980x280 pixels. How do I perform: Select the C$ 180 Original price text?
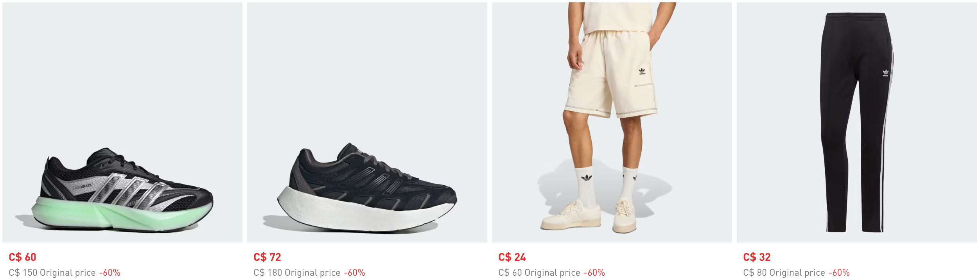[x=297, y=273]
